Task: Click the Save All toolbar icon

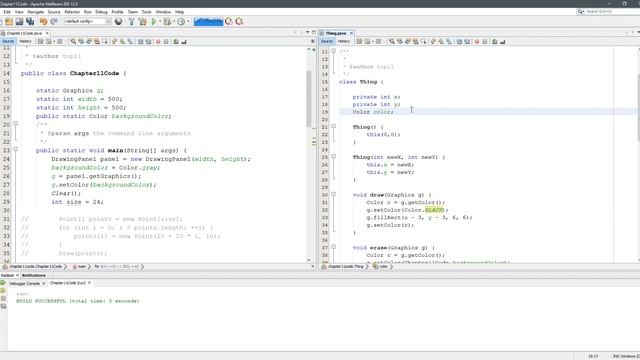Action: coord(30,22)
